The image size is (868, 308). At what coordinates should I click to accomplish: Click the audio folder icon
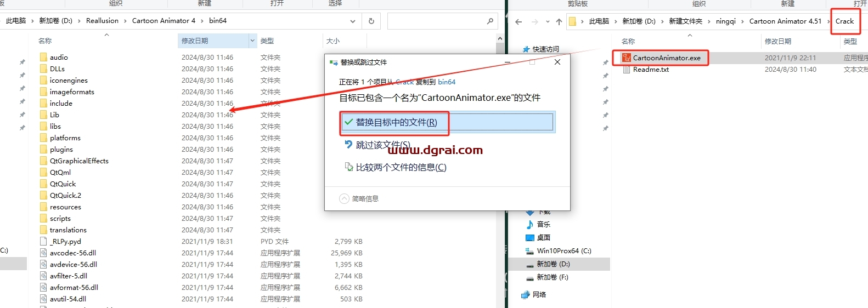pyautogui.click(x=43, y=57)
